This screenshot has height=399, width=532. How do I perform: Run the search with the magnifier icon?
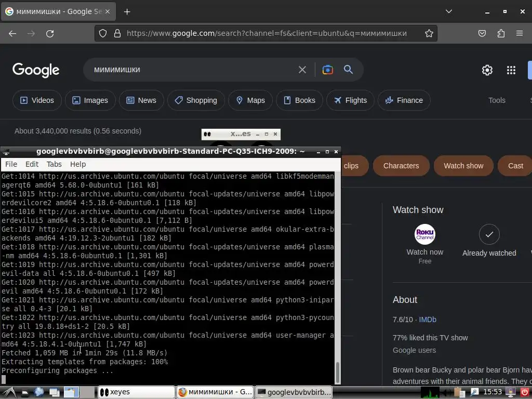tap(349, 70)
